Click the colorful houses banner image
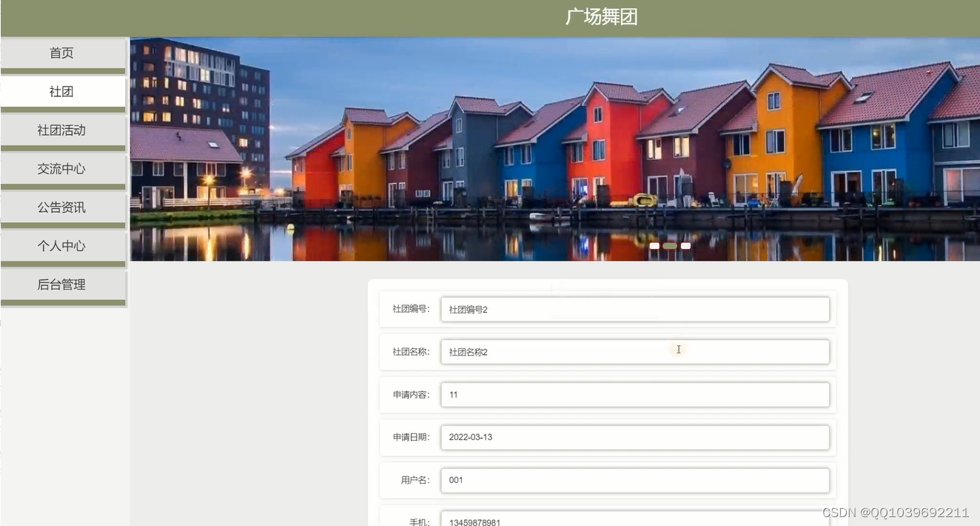The image size is (980, 526). (555, 149)
